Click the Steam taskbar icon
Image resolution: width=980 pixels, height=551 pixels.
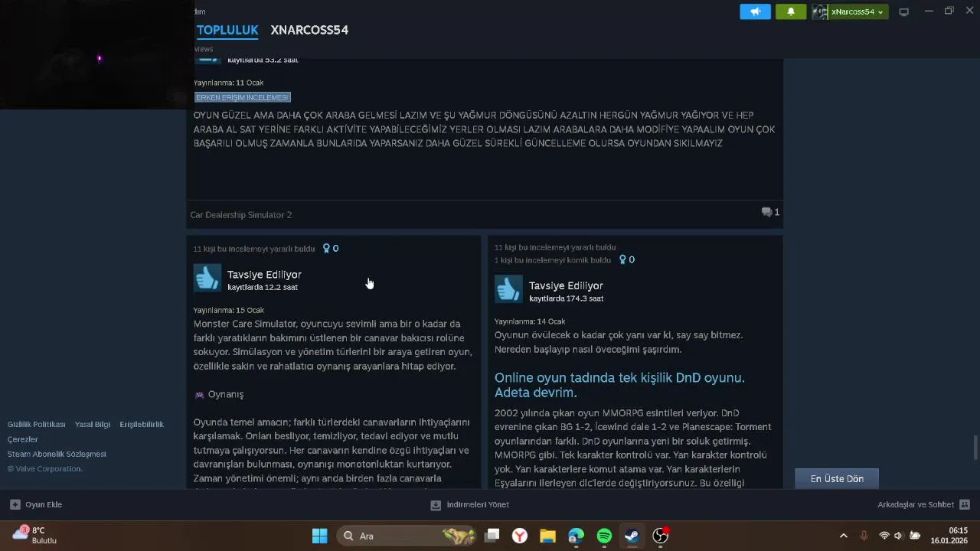(632, 536)
